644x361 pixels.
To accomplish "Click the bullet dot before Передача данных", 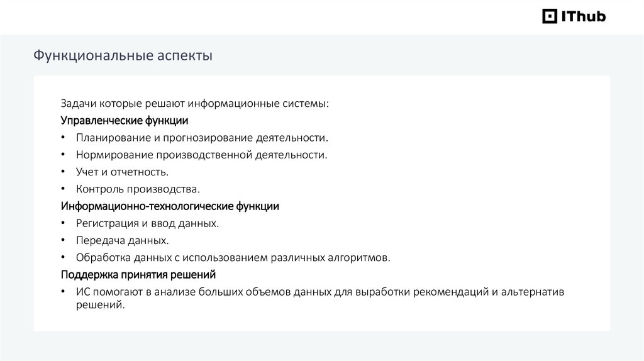I will point(64,241).
